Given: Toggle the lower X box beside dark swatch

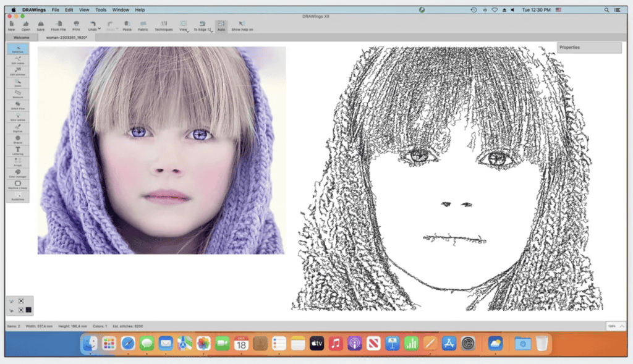Looking at the screenshot, I should tap(21, 310).
